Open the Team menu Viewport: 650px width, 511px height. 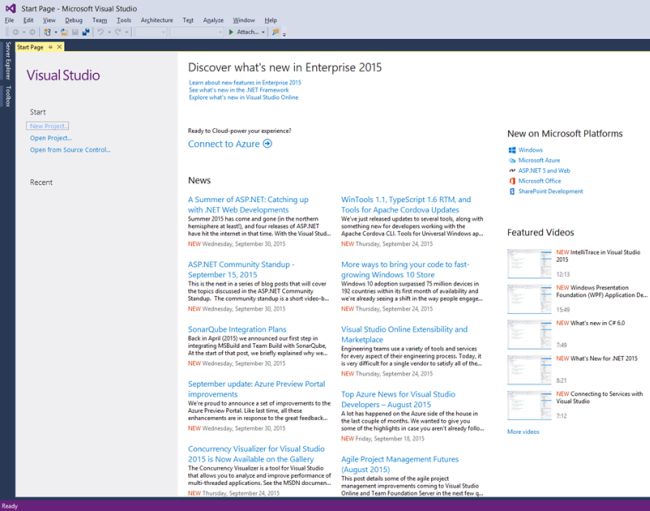pyautogui.click(x=99, y=20)
